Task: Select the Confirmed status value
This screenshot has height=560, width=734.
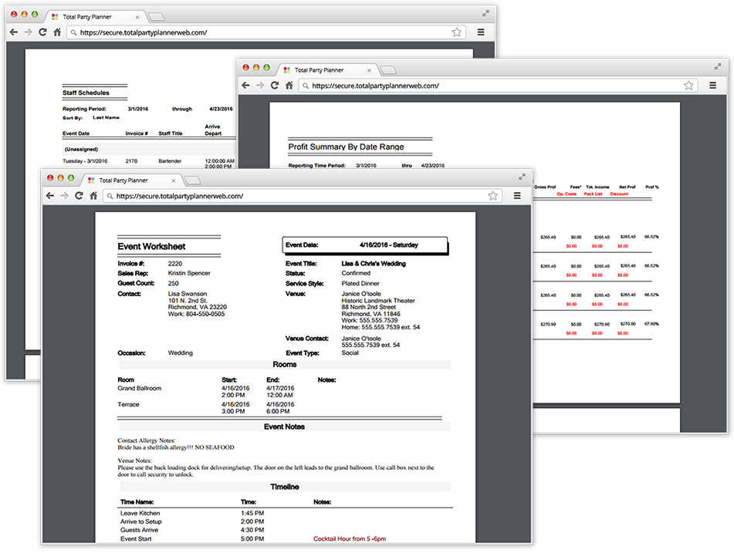Action: coord(356,273)
